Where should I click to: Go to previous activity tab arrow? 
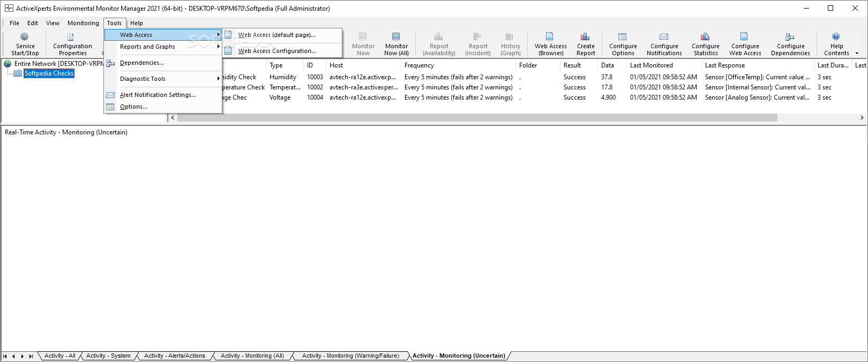coord(14,356)
